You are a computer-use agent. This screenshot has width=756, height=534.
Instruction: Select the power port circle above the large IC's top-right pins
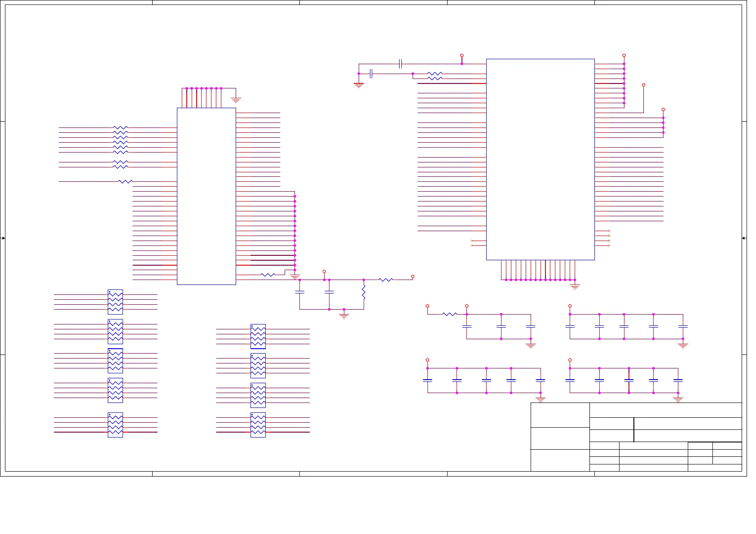coord(624,56)
